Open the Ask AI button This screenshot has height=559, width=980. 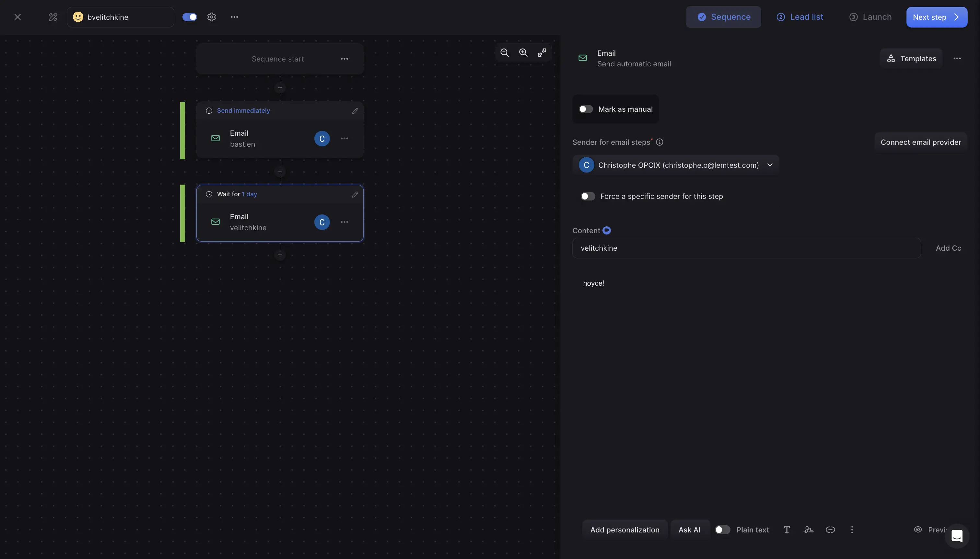pyautogui.click(x=689, y=530)
